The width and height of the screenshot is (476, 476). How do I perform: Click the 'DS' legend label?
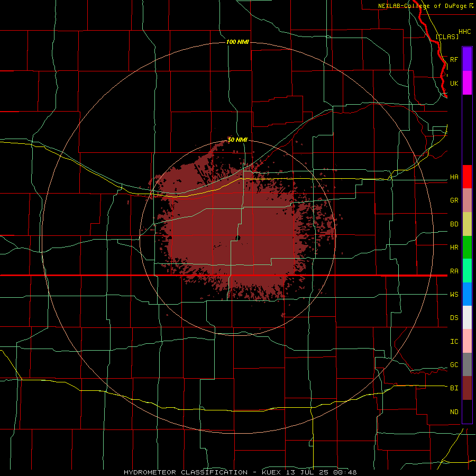pyautogui.click(x=454, y=318)
